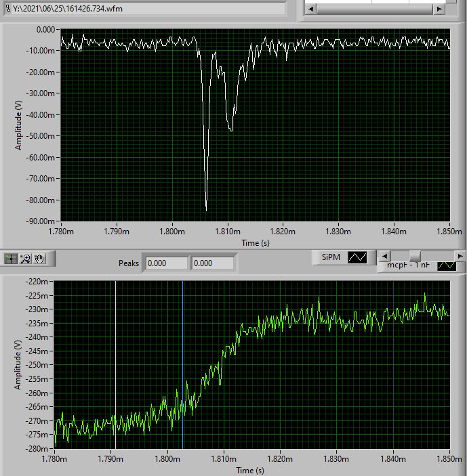The height and width of the screenshot is (476, 467).
Task: Click the 1.780m time tick on lower graph
Action: click(x=54, y=458)
